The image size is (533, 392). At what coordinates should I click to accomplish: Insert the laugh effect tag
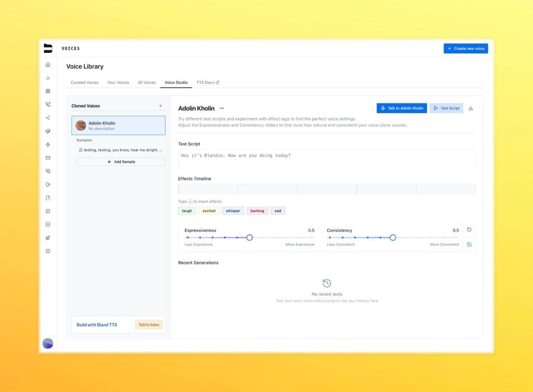point(187,211)
